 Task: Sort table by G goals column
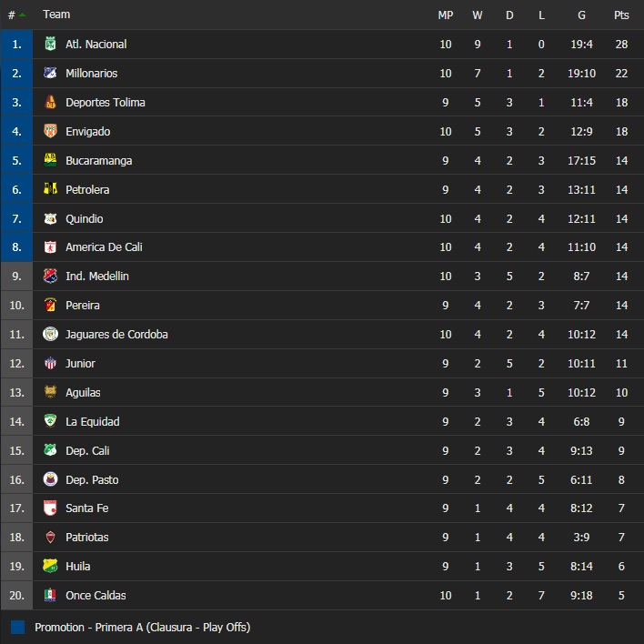coord(582,15)
